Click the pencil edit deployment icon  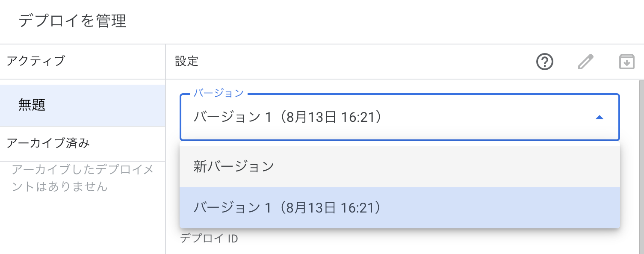pos(585,62)
